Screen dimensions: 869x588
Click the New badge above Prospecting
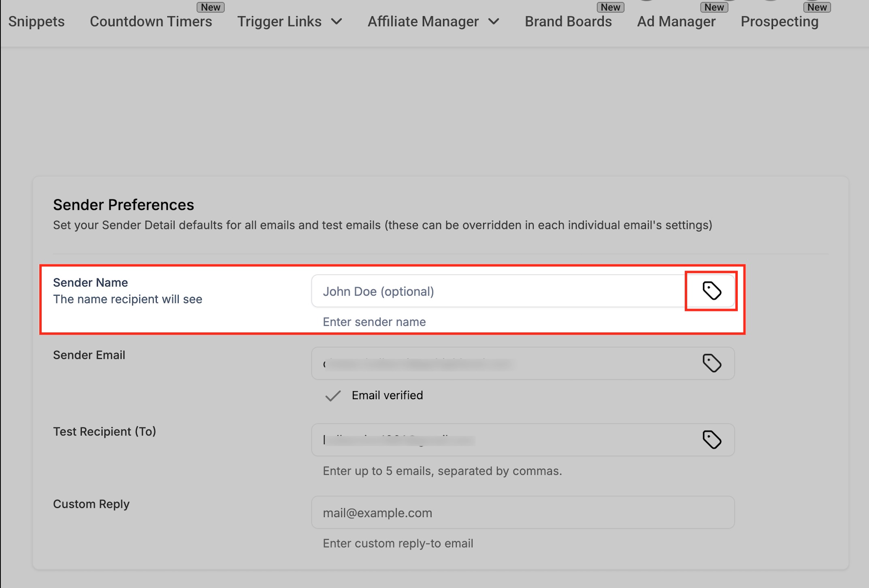(x=817, y=7)
